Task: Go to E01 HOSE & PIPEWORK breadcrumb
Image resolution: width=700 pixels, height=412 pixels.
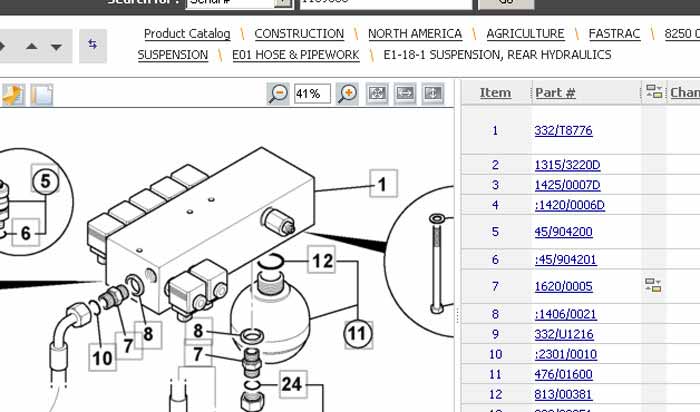Action: [295, 55]
